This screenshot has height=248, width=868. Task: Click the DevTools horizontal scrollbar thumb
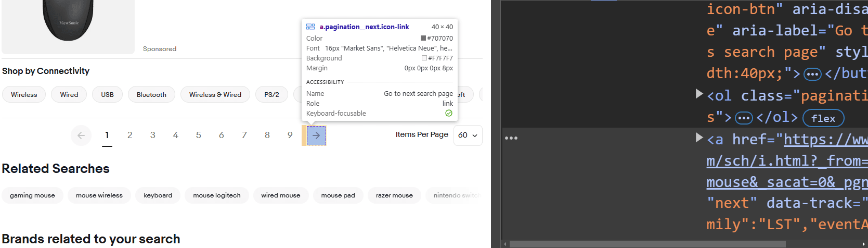click(647, 244)
